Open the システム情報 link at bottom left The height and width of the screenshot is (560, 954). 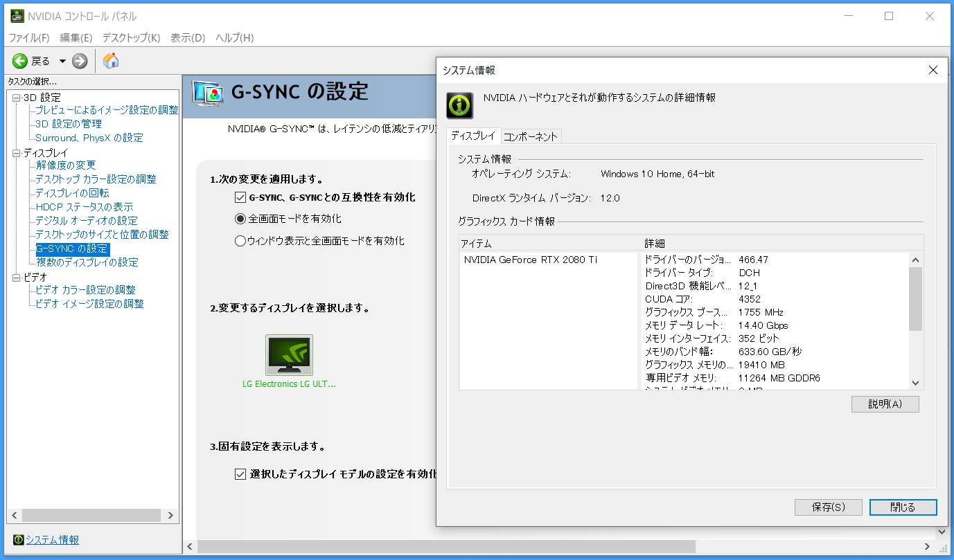(x=53, y=540)
